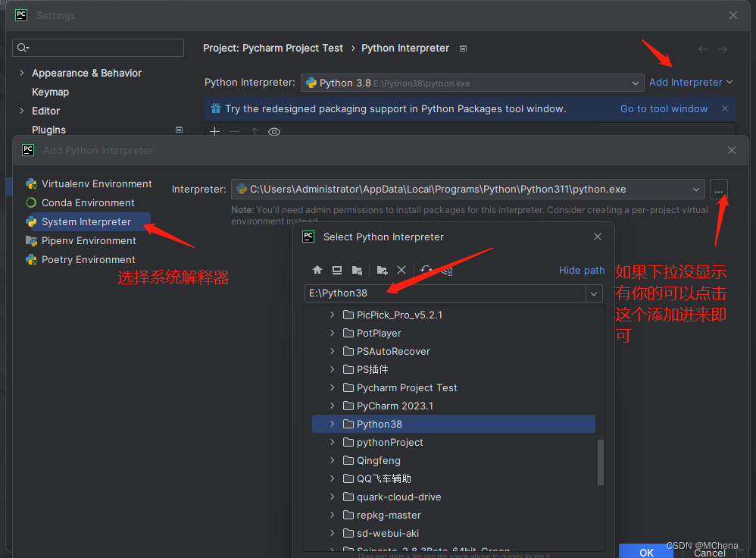Click PyCharm logo icon in Settings title
Viewport: 756px width, 558px height.
tap(21, 15)
